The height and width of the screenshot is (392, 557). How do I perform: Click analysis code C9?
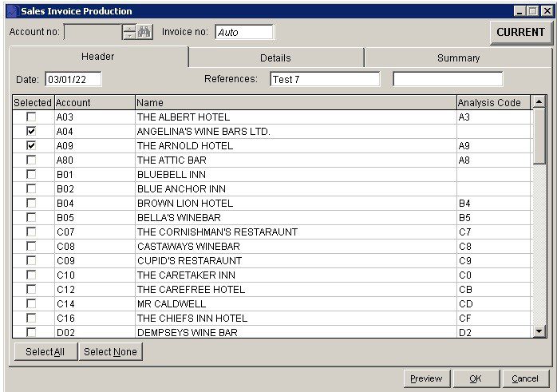(465, 261)
